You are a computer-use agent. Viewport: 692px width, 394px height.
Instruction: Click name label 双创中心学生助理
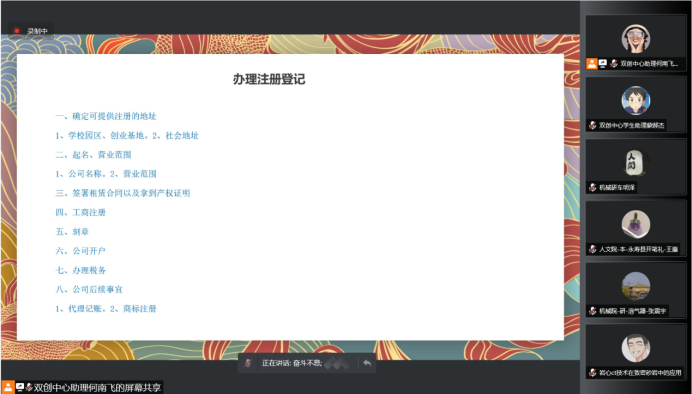click(x=632, y=125)
